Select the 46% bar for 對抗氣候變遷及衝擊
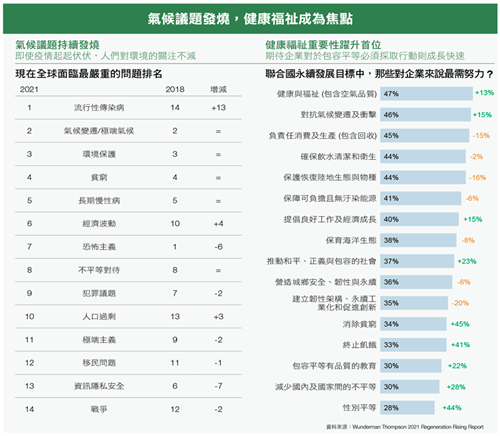 click(x=425, y=115)
